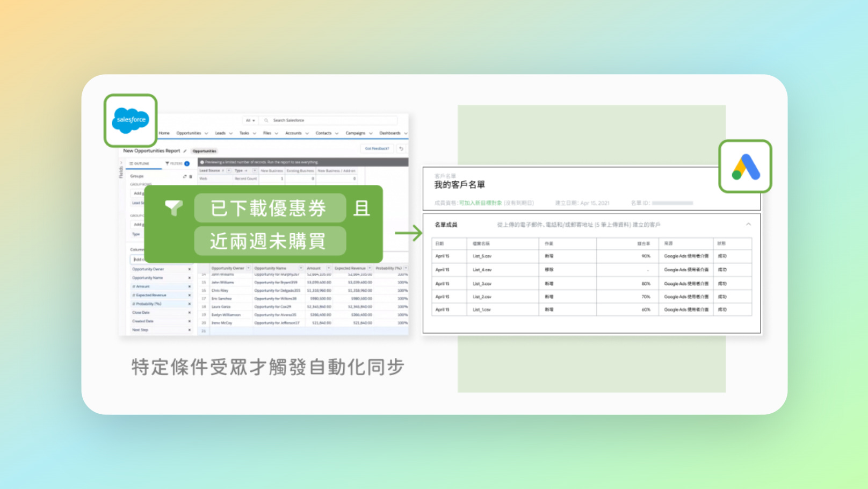The height and width of the screenshot is (489, 868).
Task: Click the Salesforce cloud logo
Action: [x=131, y=120]
